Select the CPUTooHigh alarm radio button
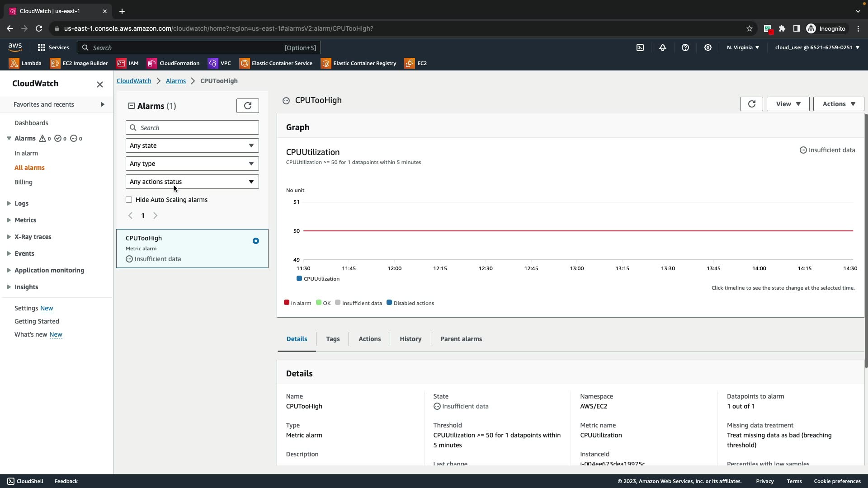The image size is (868, 488). coord(256,241)
